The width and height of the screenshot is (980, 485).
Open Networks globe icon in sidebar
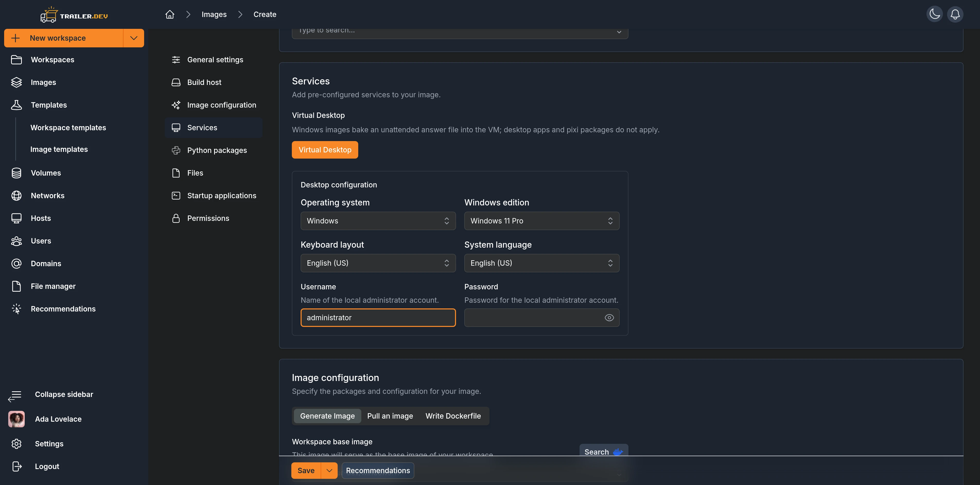pyautogui.click(x=16, y=196)
